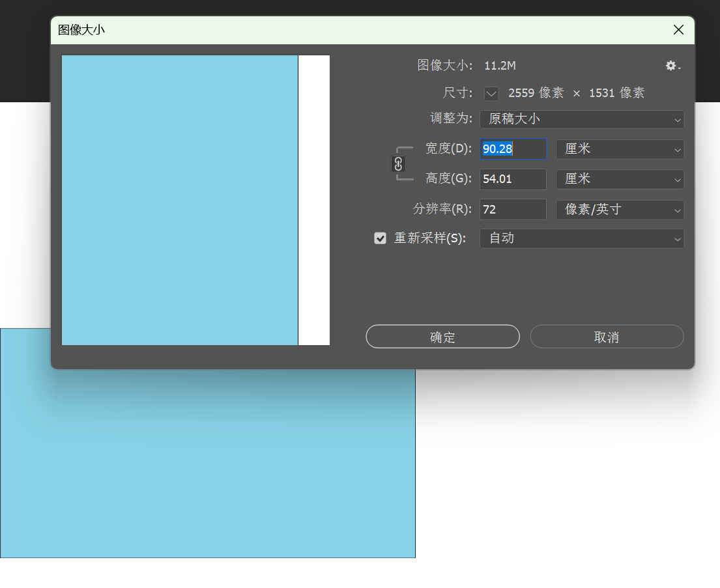Click the 分辨率 resolution field showing 72
This screenshot has height=588, width=720.
[x=513, y=209]
